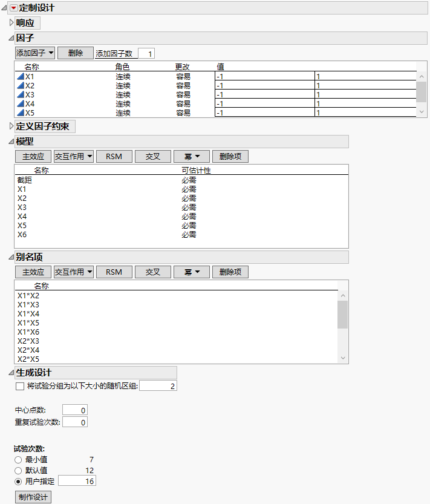Click the down arrow of alias list scrollbar
Viewport: 430px width, 504px height.
click(343, 358)
